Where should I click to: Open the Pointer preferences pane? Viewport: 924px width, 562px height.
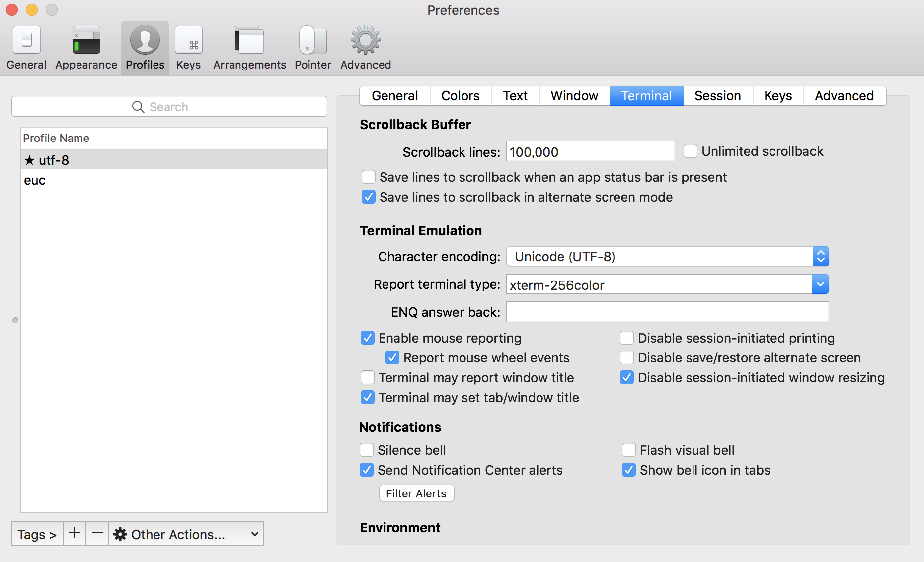point(312,40)
